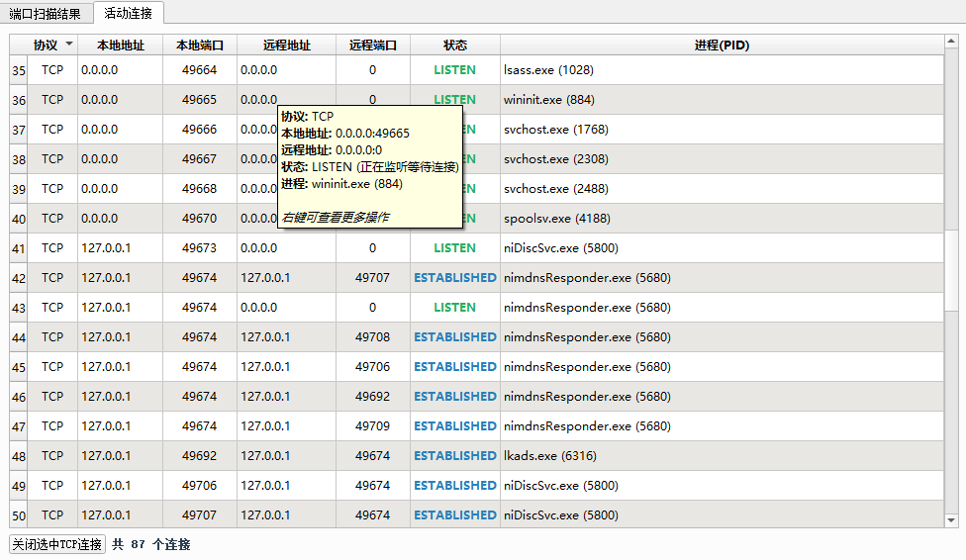Image resolution: width=966 pixels, height=560 pixels.
Task: Click local port 49666 cell
Action: pos(200,130)
